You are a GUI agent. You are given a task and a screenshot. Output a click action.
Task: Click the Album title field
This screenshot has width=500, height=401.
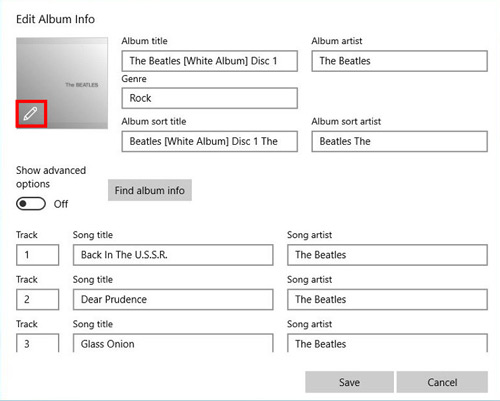pos(210,61)
